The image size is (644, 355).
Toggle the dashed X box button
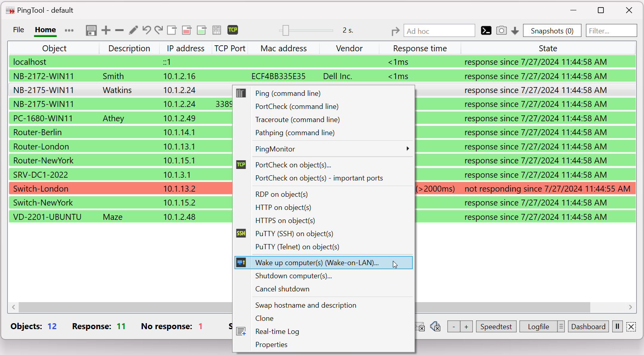[631, 327]
